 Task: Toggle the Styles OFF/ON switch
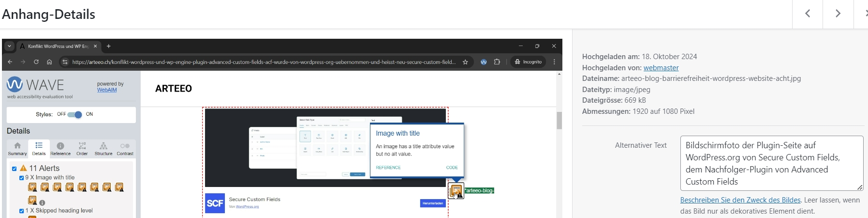pyautogui.click(x=75, y=114)
